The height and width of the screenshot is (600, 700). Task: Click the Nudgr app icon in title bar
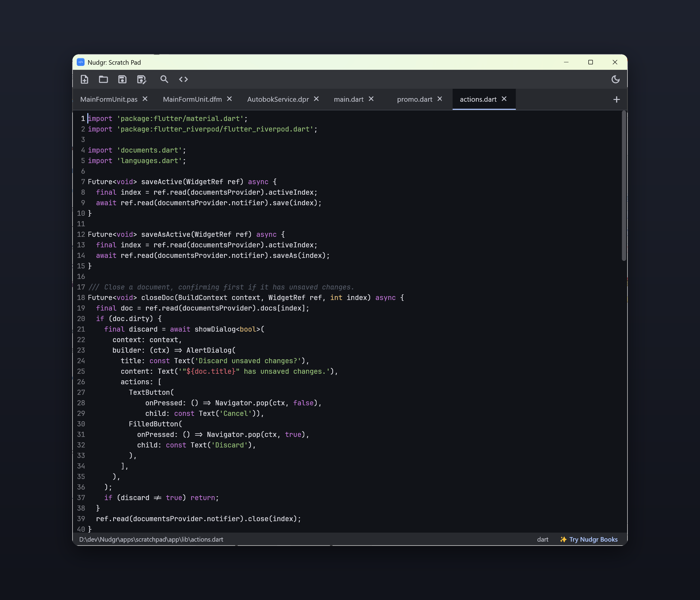coord(81,62)
